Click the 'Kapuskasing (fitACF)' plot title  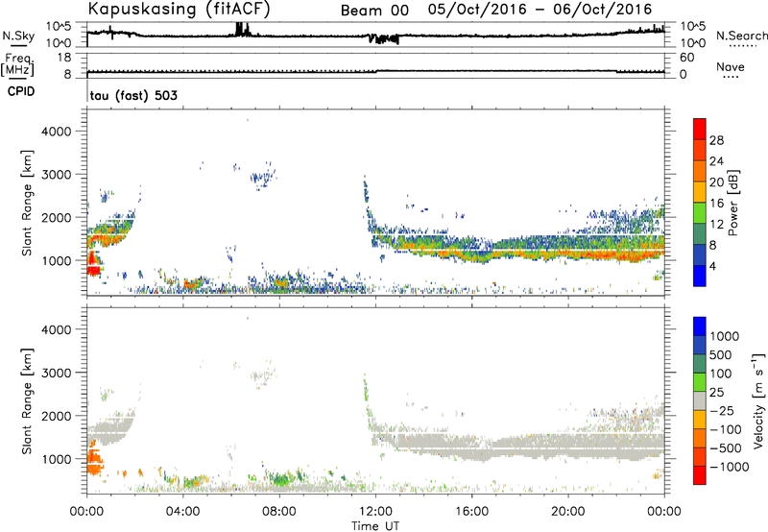179,9
